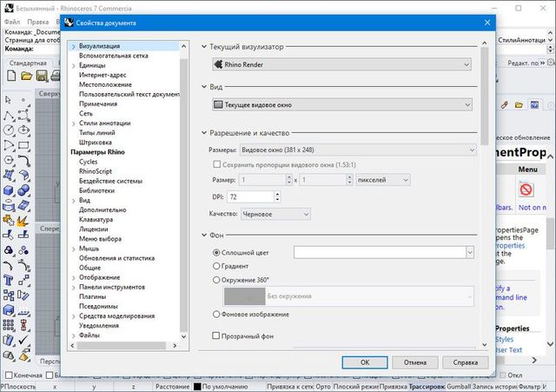Expand the Единицы tree item
The height and width of the screenshot is (392, 556).
pos(73,65)
